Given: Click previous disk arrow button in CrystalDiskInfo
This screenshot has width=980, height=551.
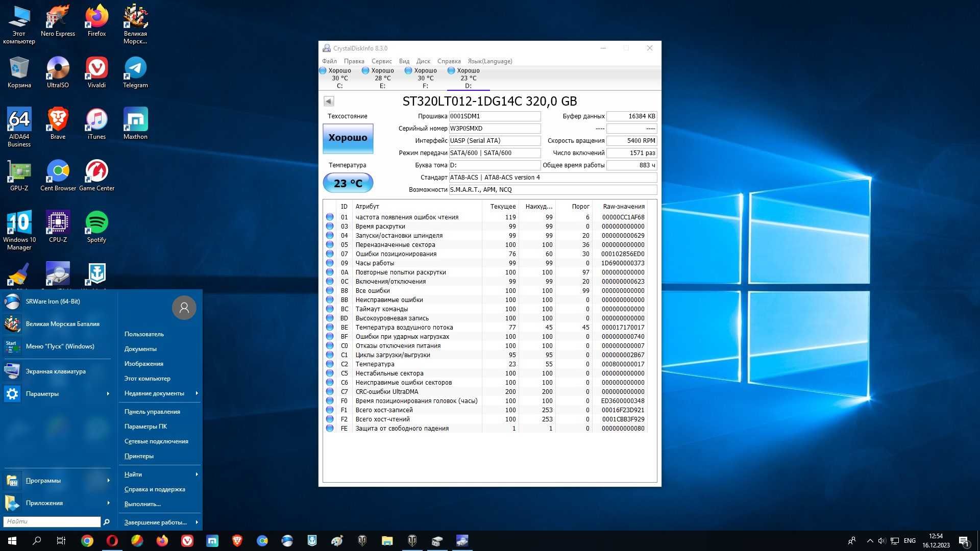Looking at the screenshot, I should (x=329, y=101).
